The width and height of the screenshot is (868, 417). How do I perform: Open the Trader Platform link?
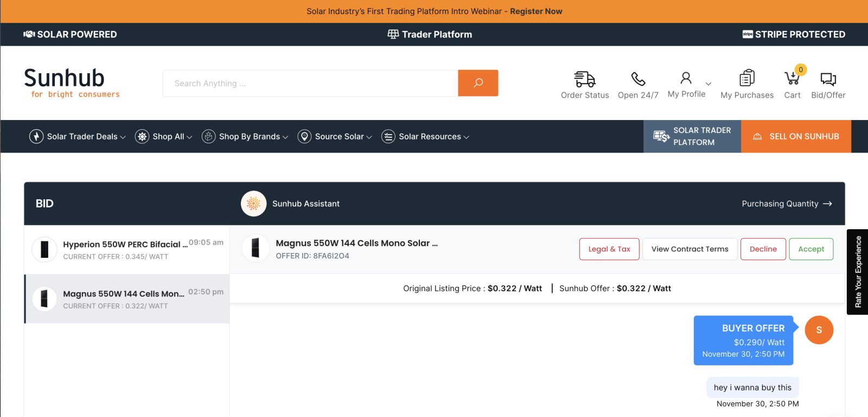[430, 34]
